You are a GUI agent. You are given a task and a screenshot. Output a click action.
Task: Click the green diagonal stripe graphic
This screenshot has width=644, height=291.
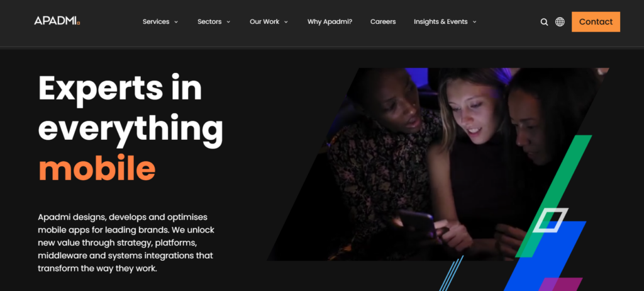click(555, 196)
